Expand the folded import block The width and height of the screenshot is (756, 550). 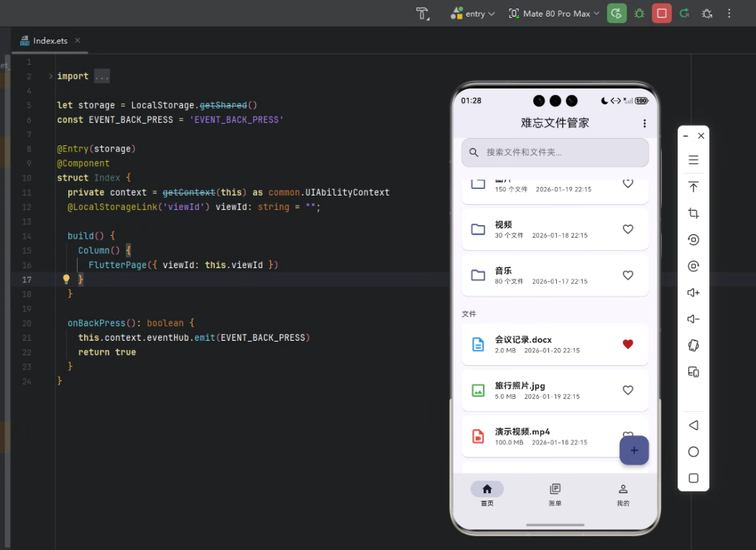50,76
